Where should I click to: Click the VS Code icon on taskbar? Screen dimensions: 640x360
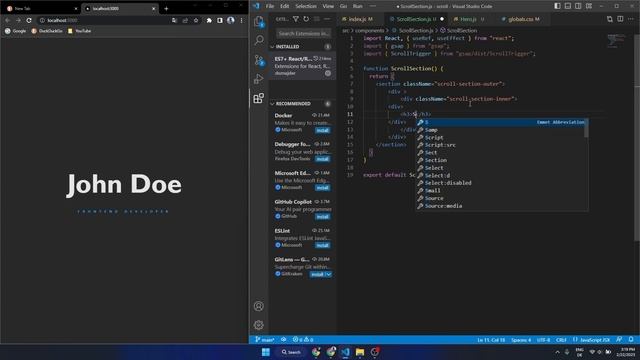pos(345,352)
